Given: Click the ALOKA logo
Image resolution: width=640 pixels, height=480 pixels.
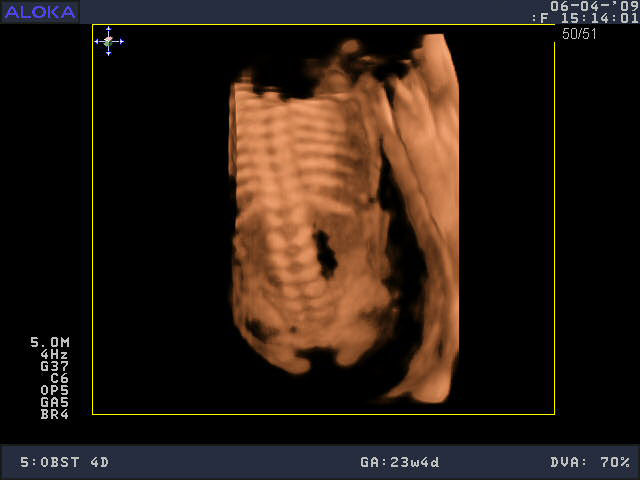Looking at the screenshot, I should (40, 12).
